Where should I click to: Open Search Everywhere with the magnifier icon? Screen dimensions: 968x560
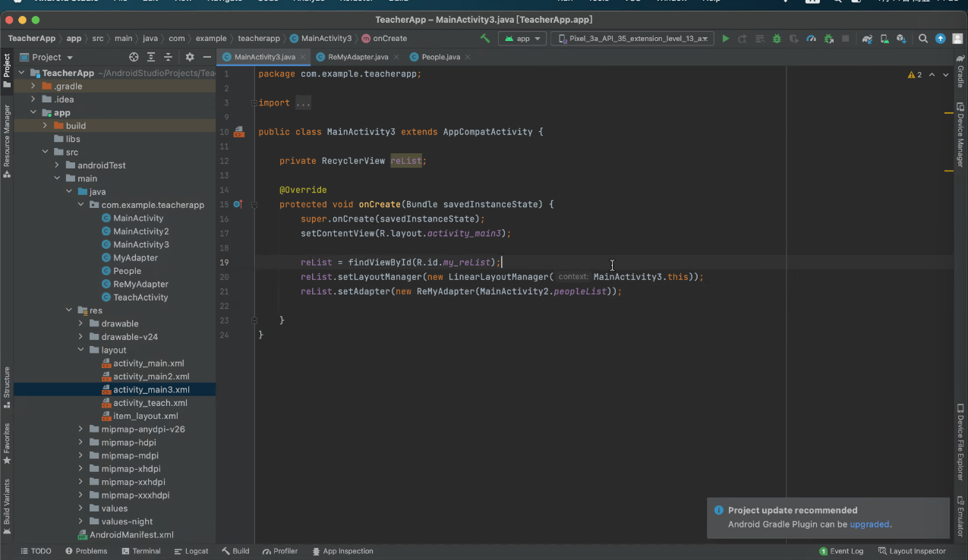[923, 36]
